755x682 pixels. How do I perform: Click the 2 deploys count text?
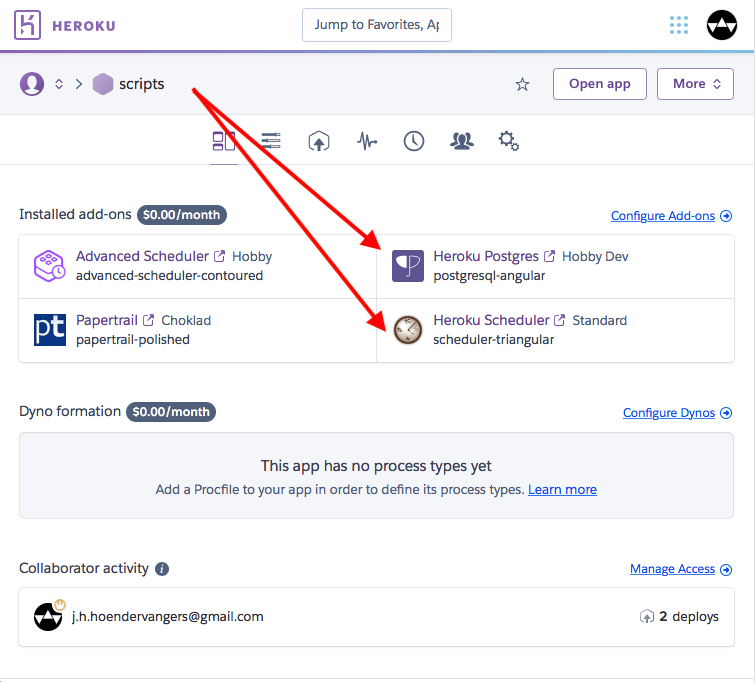[x=689, y=616]
